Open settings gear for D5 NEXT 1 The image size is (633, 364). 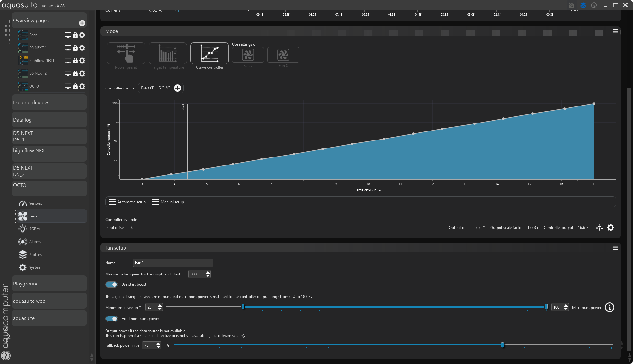coord(82,48)
